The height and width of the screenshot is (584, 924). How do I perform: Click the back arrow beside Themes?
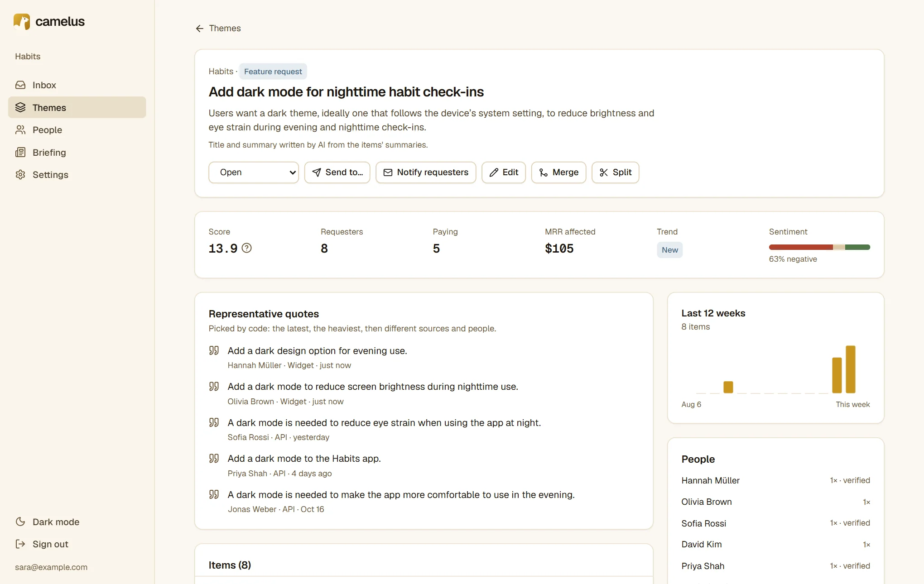click(199, 29)
